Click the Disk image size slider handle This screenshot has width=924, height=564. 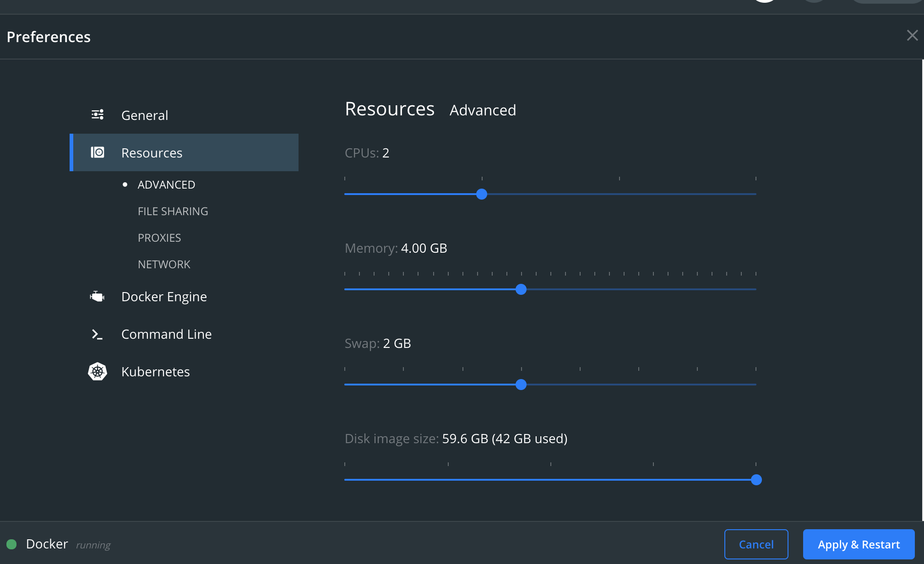[x=756, y=480]
